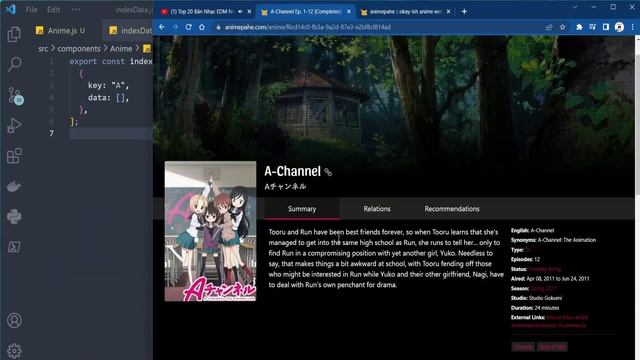The width and height of the screenshot is (640, 360).
Task: Open the browser profile avatar
Action: tap(619, 27)
